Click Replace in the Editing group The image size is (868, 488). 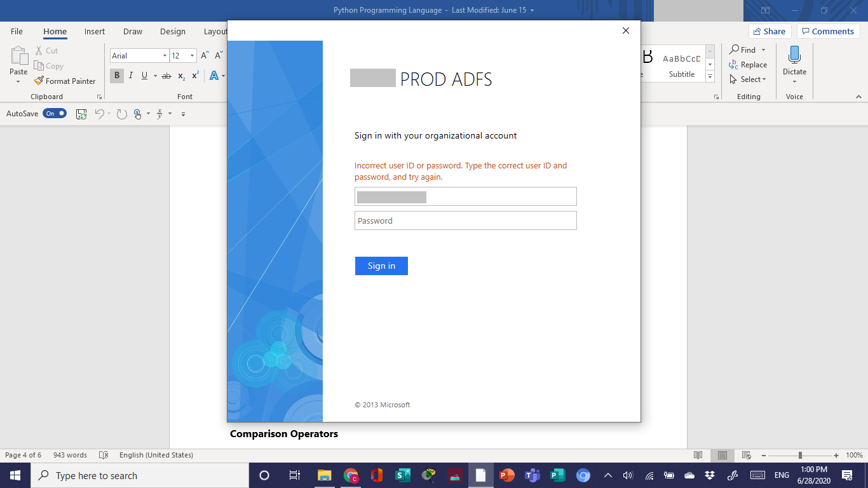coord(748,65)
